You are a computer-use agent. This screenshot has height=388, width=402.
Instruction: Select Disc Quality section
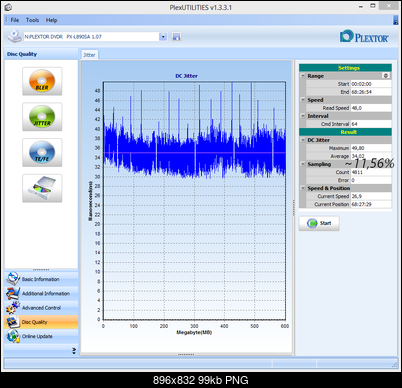(x=41, y=322)
